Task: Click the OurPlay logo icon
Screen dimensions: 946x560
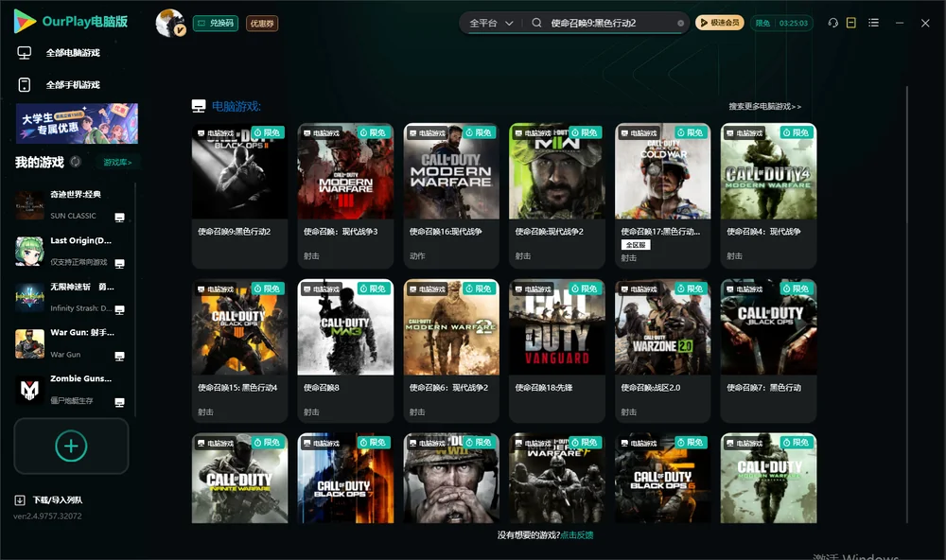Action: pos(25,21)
